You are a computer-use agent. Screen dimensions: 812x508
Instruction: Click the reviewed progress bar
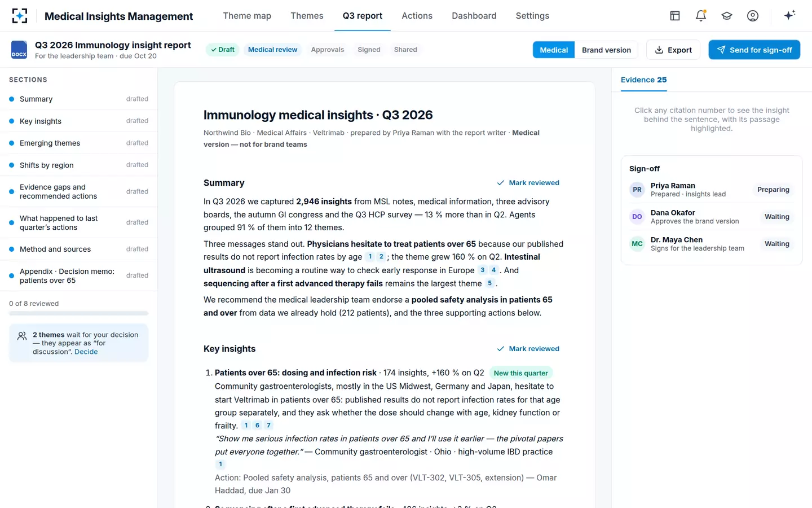point(79,313)
